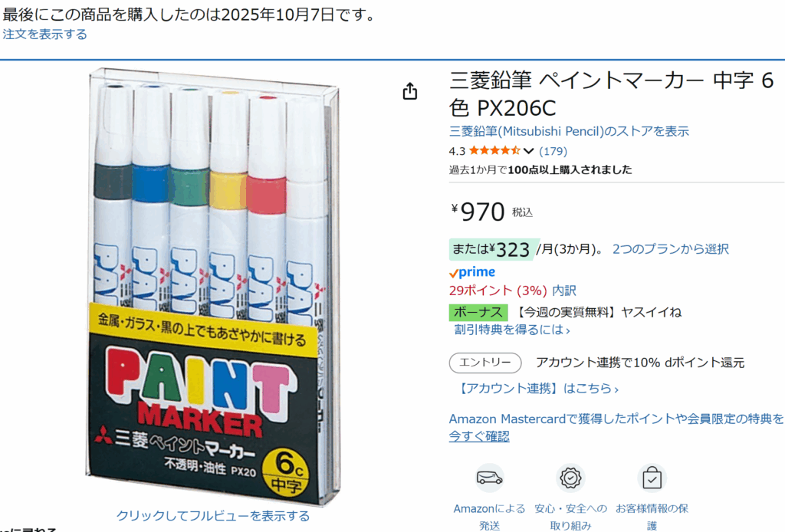Open 2つのプランから選択 installment options
Screen dimensions: 785x532
tap(670, 248)
